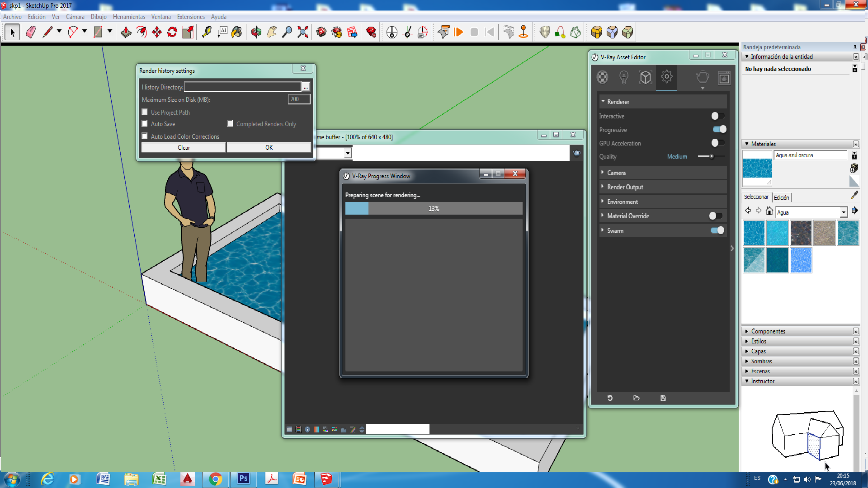Open V-Ray Lights tab in Asset Editor
This screenshot has width=868, height=488.
coord(624,78)
